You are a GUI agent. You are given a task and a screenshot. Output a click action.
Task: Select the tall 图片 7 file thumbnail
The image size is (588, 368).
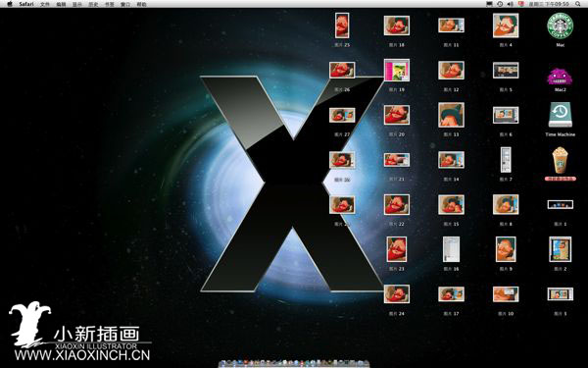[506, 160]
